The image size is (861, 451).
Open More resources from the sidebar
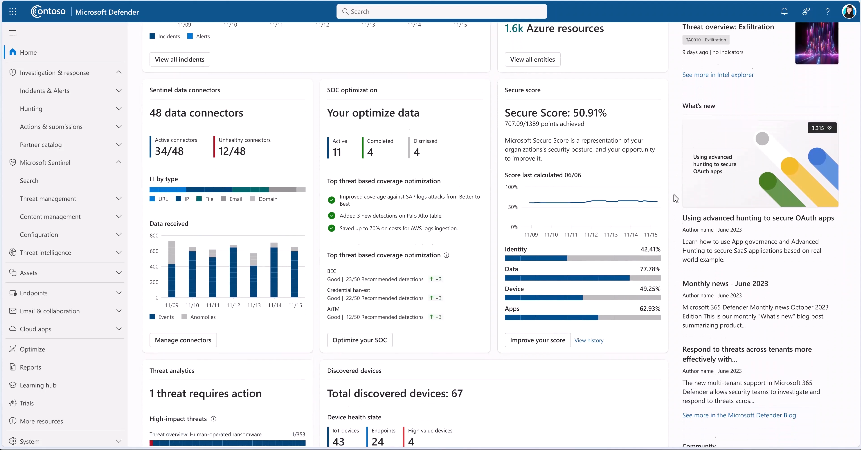41,421
